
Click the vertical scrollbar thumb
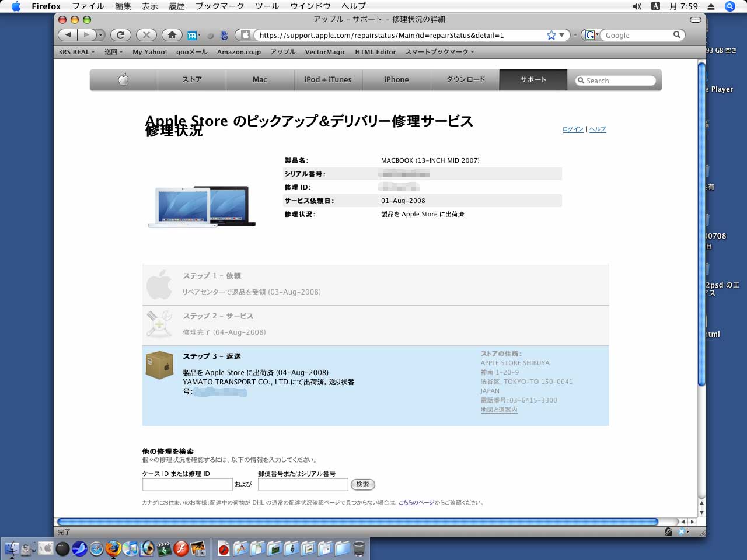pyautogui.click(x=701, y=225)
